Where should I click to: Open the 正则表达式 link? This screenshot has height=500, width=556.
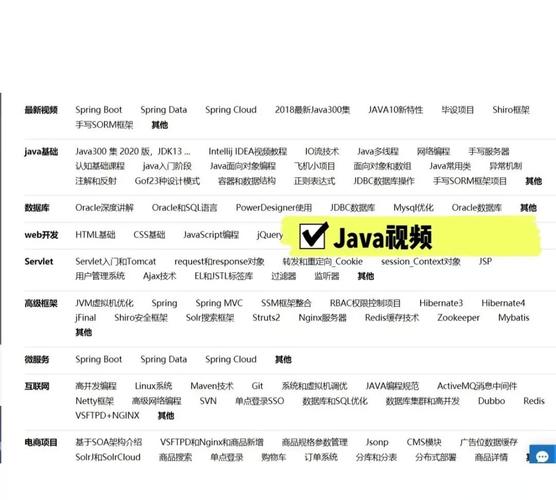point(315,181)
